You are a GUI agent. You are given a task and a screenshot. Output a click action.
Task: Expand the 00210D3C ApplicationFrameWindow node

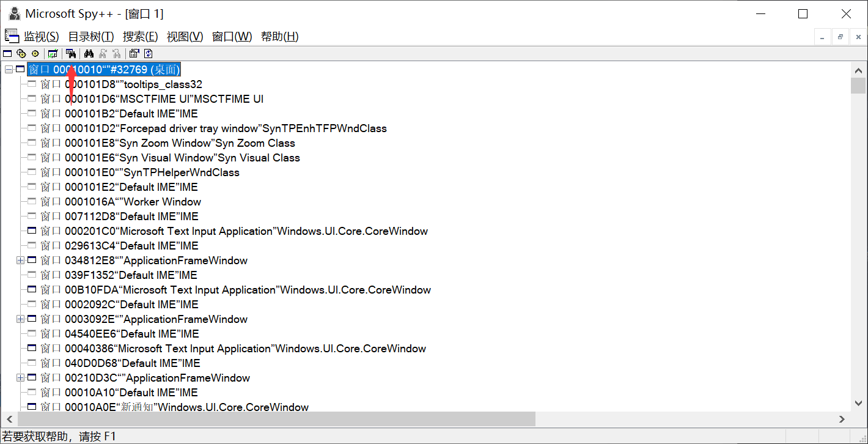point(20,378)
